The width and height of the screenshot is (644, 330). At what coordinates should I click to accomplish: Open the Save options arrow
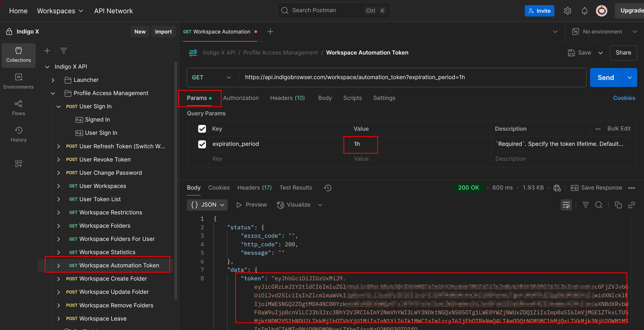click(x=601, y=53)
